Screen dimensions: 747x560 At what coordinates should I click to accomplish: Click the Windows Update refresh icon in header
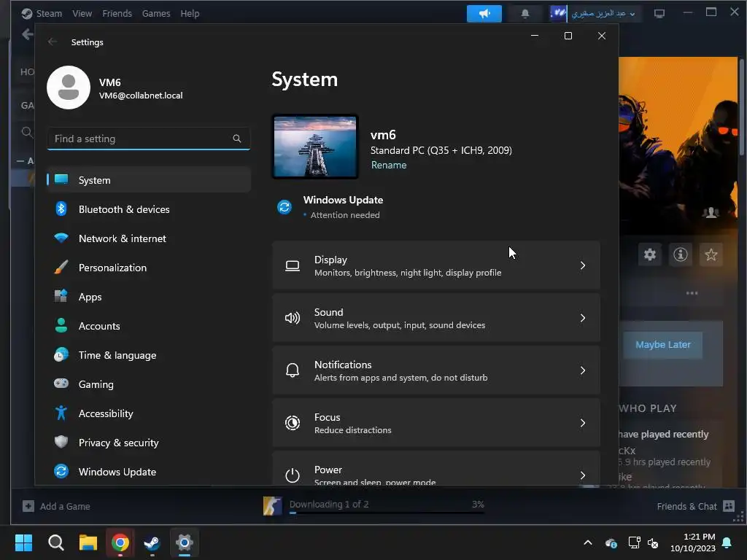pyautogui.click(x=285, y=207)
